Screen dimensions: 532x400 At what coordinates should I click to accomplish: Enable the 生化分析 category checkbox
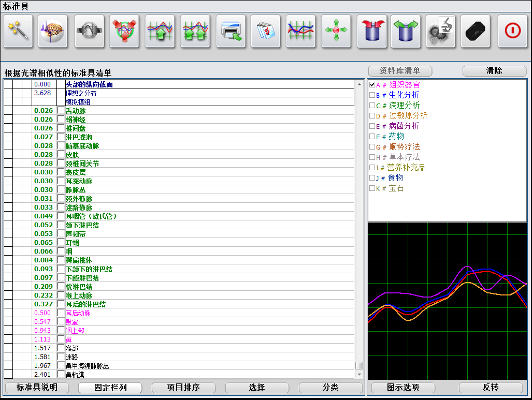click(x=372, y=95)
